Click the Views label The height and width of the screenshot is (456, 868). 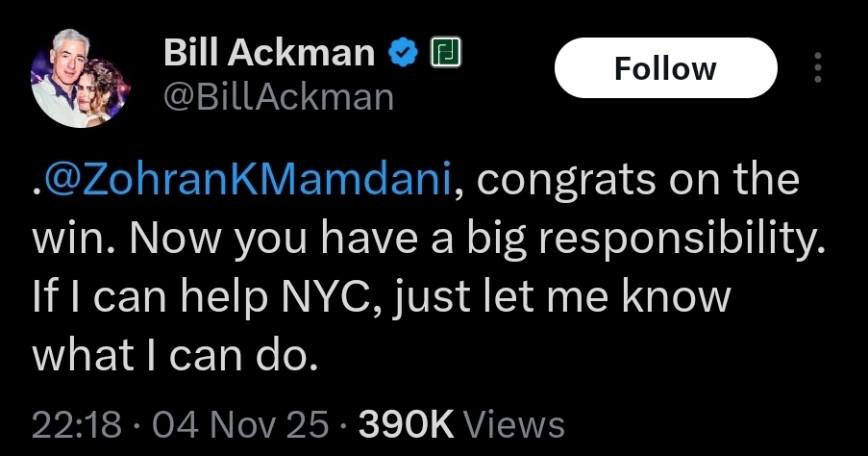(513, 424)
